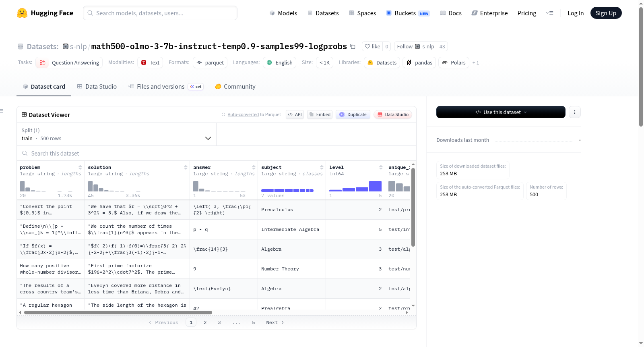644x347 pixels.
Task: Sort the subject column via its arrows
Action: (322, 167)
